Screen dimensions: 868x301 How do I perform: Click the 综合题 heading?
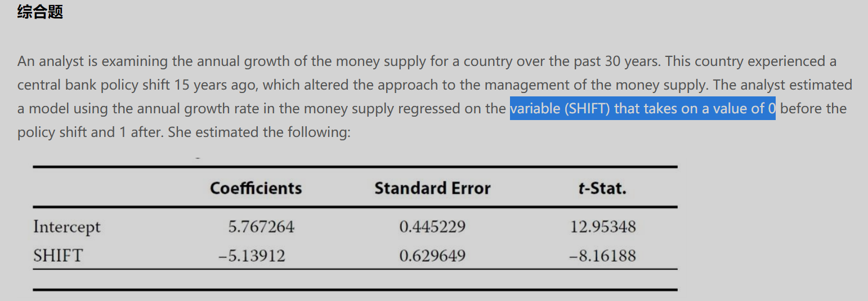tap(40, 12)
